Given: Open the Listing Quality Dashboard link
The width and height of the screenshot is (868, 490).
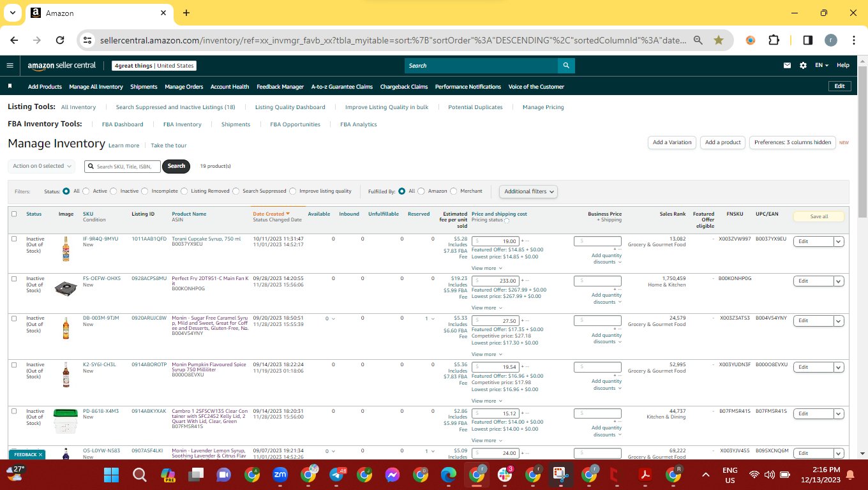Looking at the screenshot, I should (290, 107).
